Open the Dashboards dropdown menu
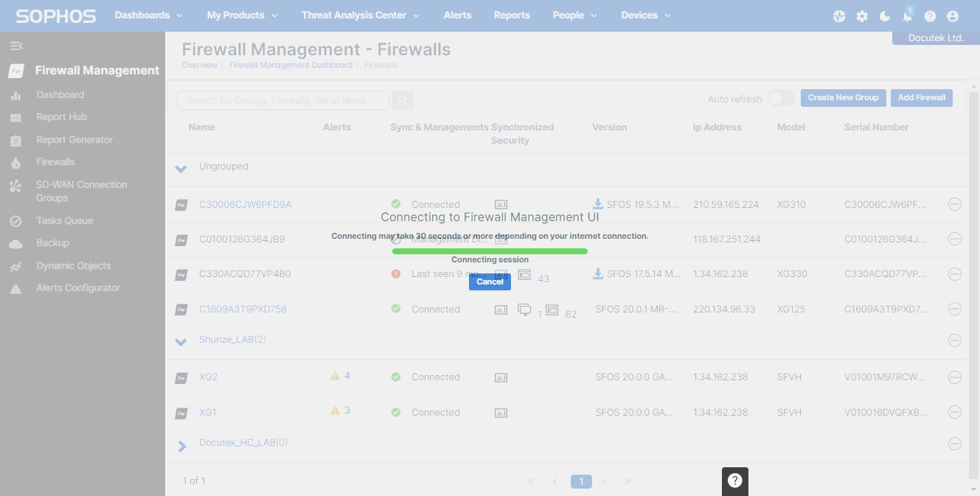Screen dimensions: 980x496 [x=148, y=15]
